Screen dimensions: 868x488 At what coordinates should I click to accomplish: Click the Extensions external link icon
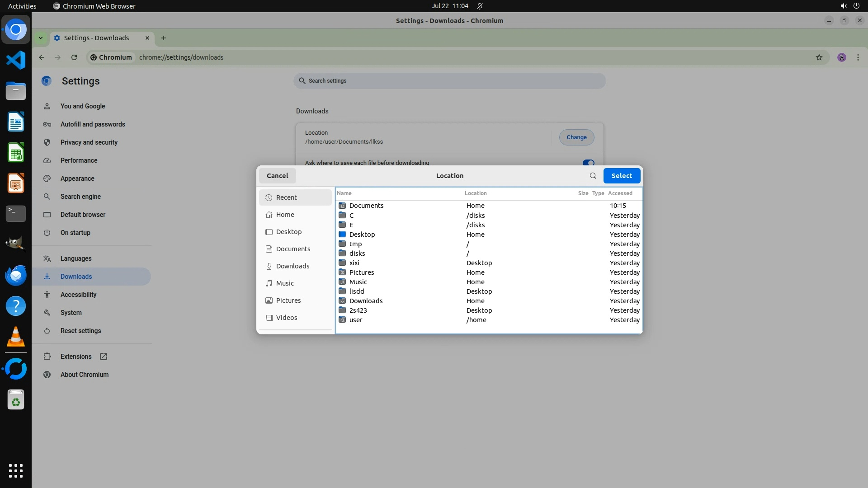click(104, 357)
